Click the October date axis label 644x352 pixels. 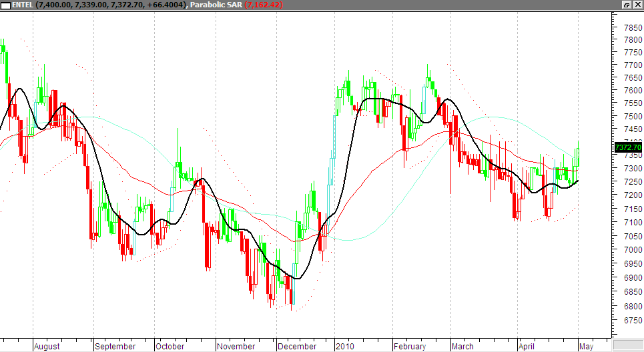tap(171, 347)
